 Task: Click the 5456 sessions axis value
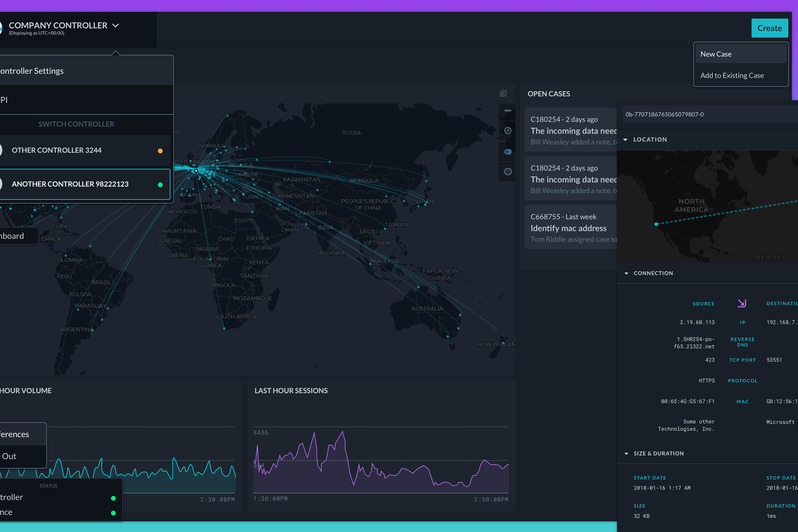pyautogui.click(x=261, y=433)
